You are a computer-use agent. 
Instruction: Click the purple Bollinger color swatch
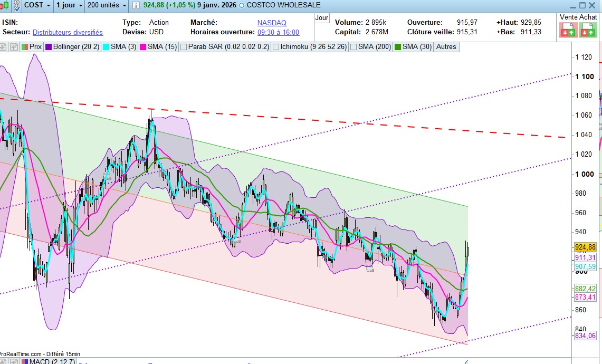pos(48,47)
